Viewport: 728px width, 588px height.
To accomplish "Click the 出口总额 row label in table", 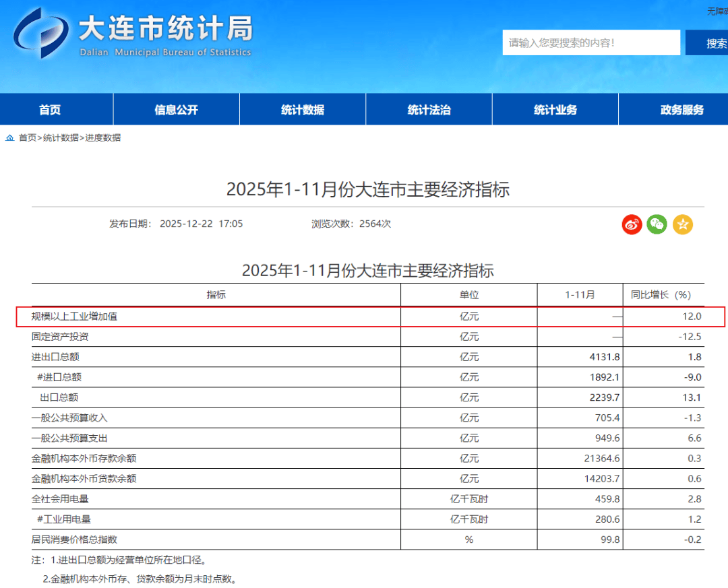I will coord(59,398).
